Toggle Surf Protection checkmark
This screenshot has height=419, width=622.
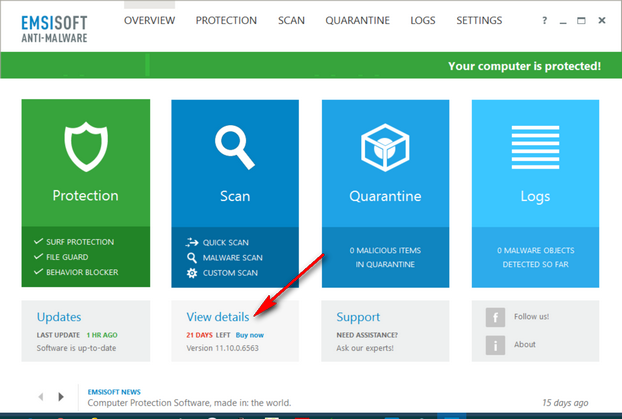(38, 241)
